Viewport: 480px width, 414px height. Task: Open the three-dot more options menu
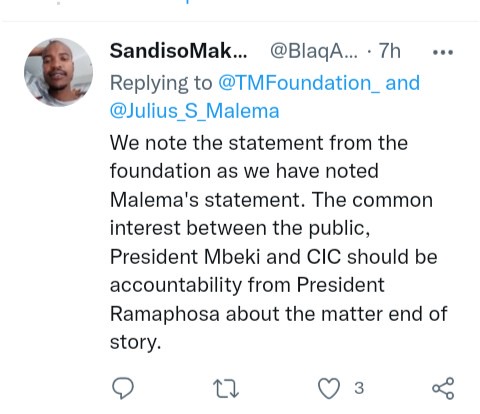[x=443, y=52]
